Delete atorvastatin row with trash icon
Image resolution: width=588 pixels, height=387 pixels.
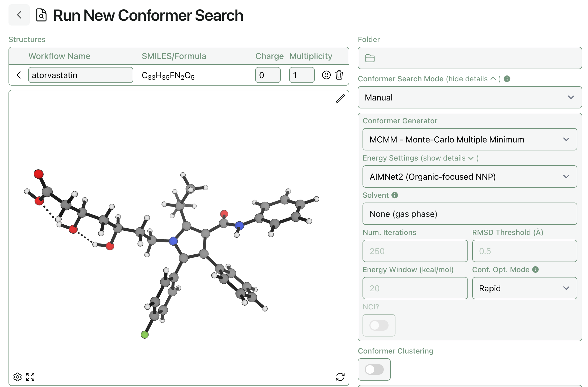339,75
